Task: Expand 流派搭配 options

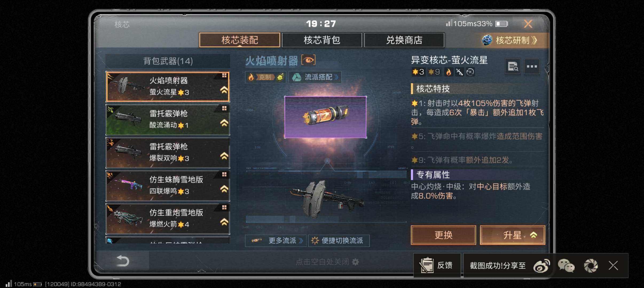Action: pyautogui.click(x=315, y=77)
